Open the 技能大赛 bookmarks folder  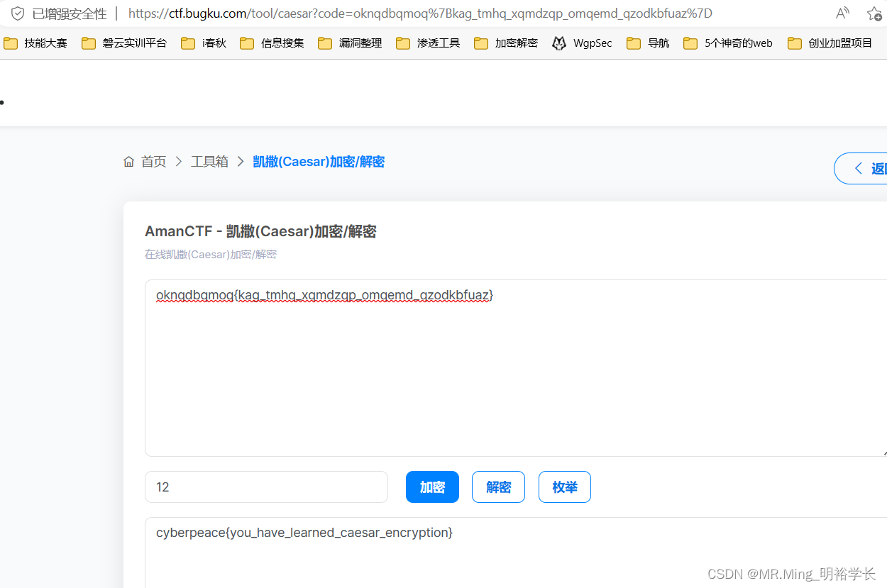[35, 43]
